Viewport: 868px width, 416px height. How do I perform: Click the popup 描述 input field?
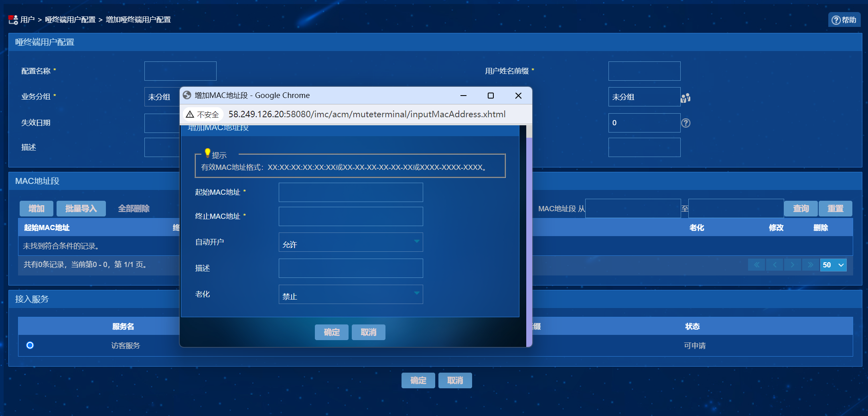[x=351, y=268]
